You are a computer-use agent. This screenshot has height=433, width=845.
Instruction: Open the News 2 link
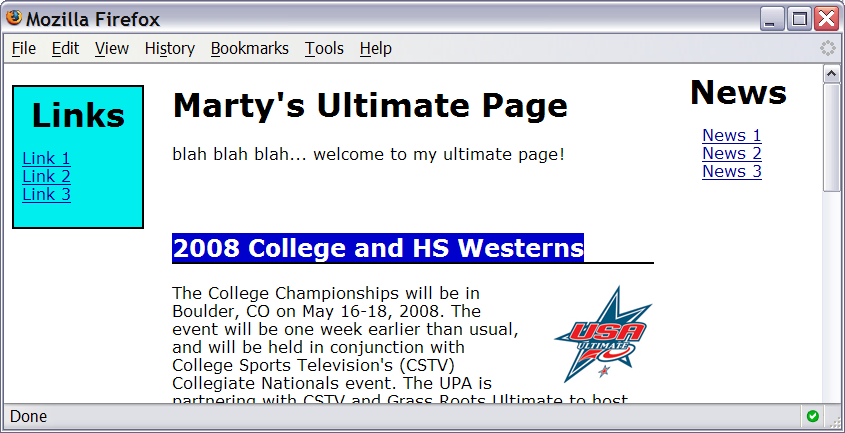pos(731,153)
